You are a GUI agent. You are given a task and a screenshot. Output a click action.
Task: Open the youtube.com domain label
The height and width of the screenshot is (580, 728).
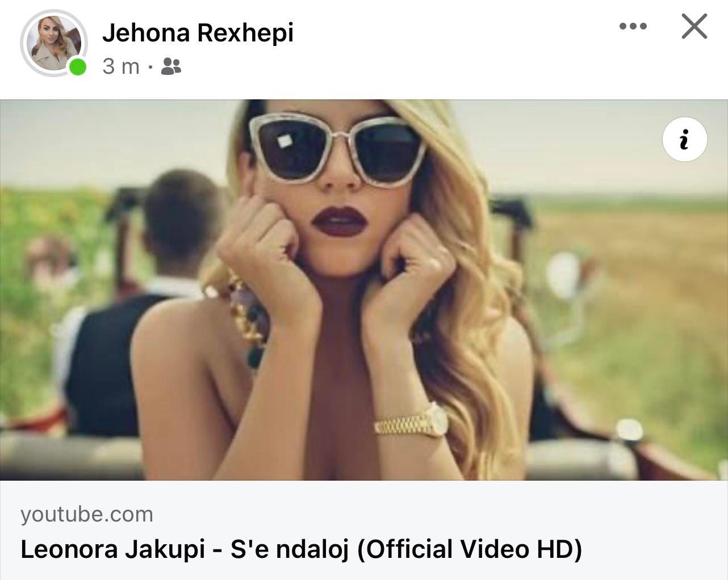pos(87,514)
